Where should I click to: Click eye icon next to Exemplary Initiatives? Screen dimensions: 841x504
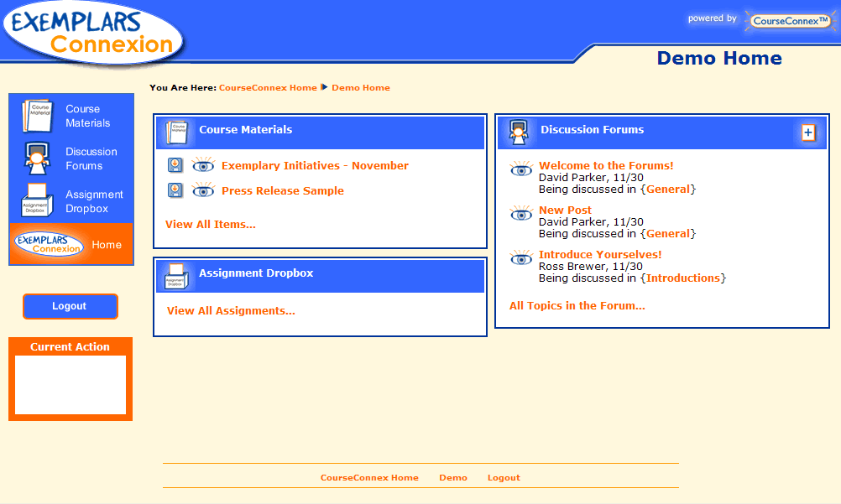tap(203, 166)
